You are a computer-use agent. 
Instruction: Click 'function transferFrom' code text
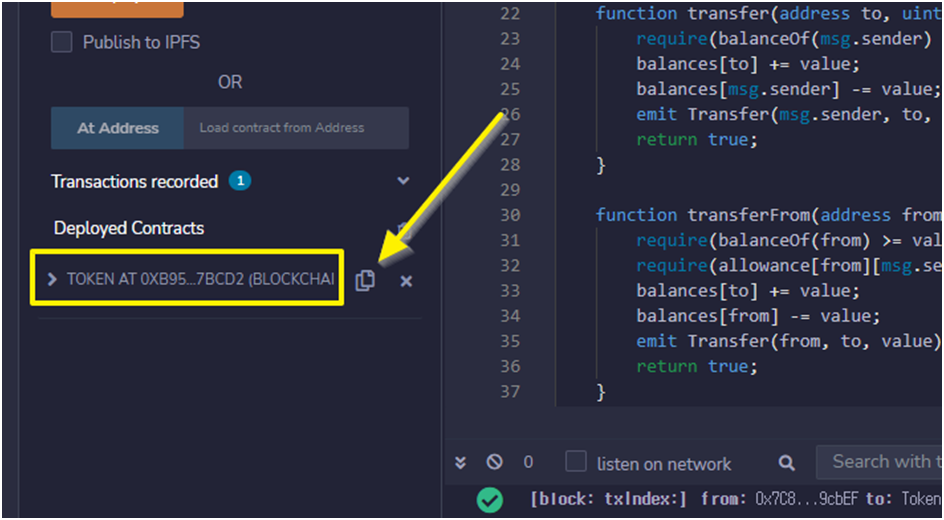(705, 215)
